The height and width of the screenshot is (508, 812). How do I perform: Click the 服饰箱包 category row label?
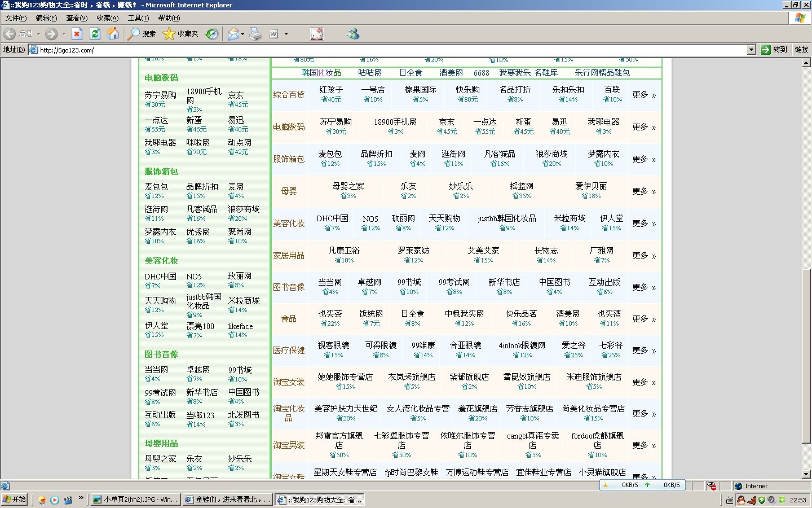click(289, 159)
